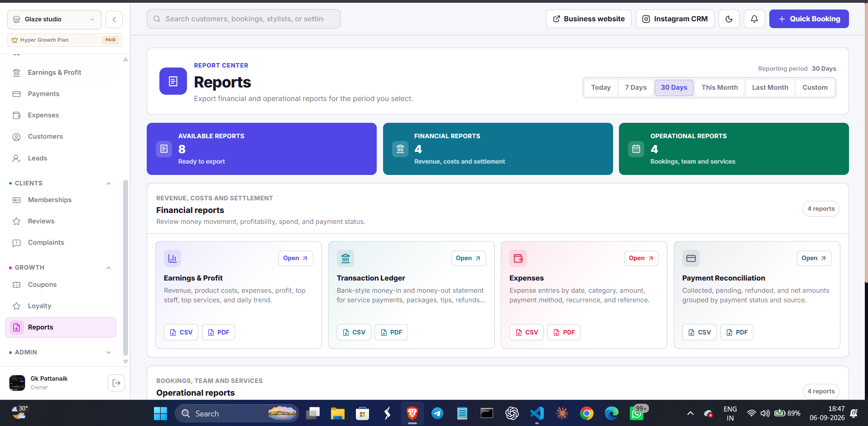The image size is (868, 426).
Task: Choose the Custom reporting period
Action: pyautogui.click(x=815, y=87)
